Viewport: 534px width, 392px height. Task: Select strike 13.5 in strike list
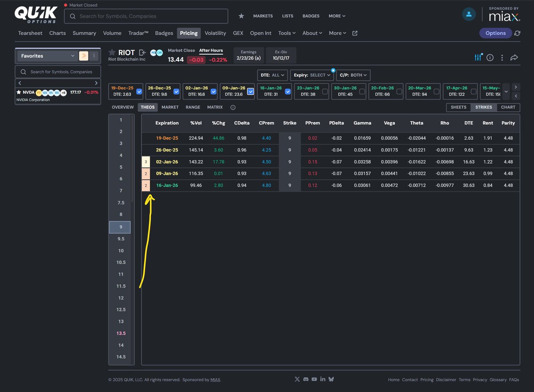point(121,333)
